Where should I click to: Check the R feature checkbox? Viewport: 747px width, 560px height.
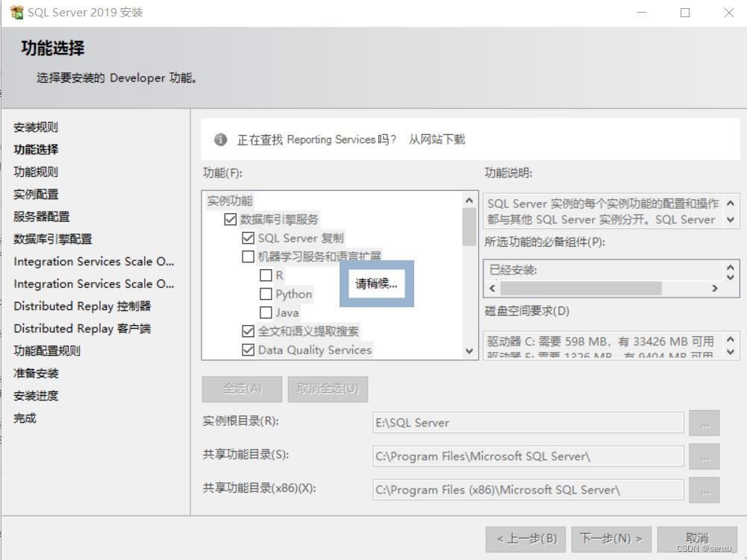point(266,275)
